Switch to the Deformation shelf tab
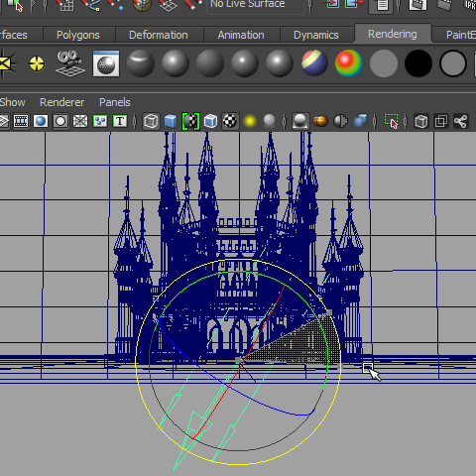 pos(159,35)
